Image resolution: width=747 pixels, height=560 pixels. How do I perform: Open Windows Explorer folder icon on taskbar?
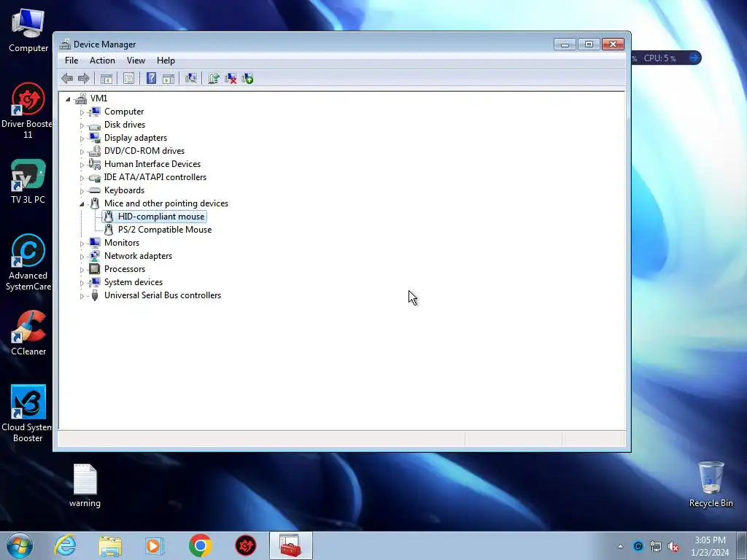coord(110,545)
